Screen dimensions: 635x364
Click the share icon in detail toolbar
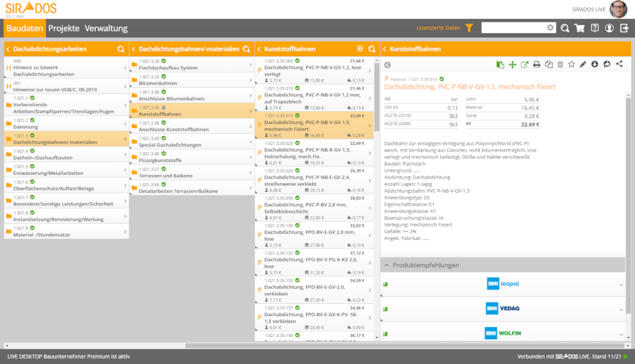(x=619, y=65)
